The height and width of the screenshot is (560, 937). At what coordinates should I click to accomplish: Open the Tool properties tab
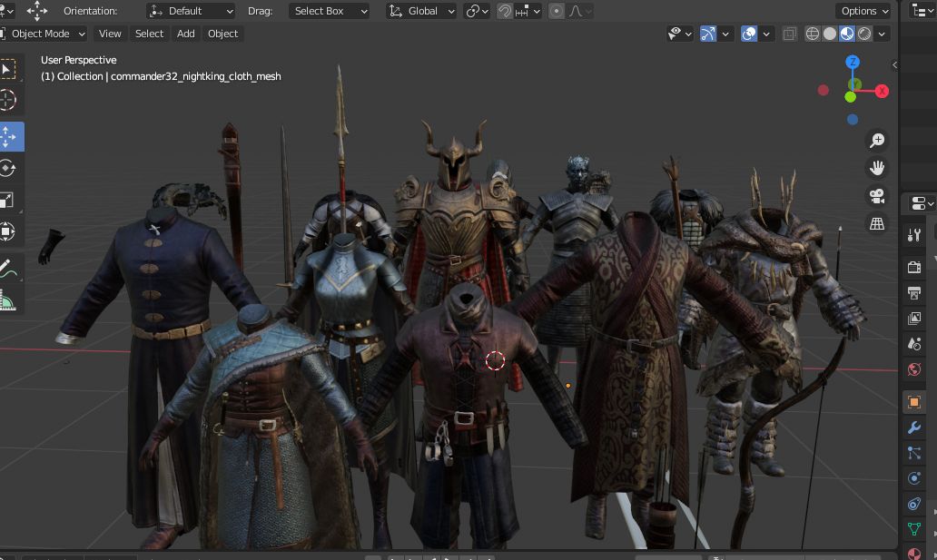[x=913, y=235]
